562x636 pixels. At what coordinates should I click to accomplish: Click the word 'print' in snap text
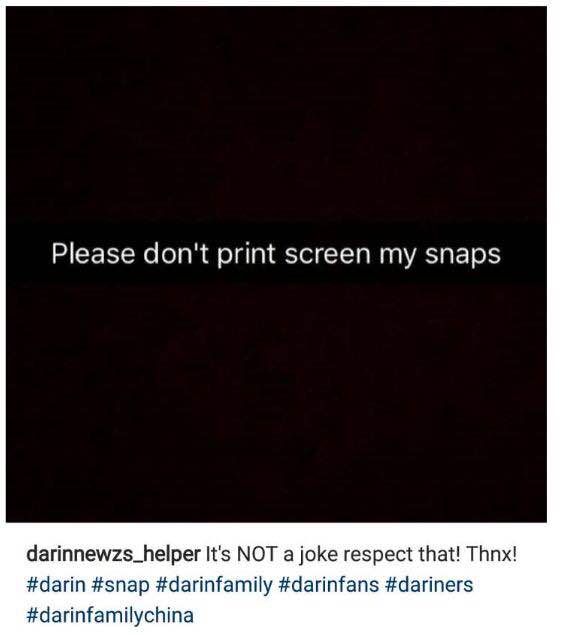tap(247, 255)
